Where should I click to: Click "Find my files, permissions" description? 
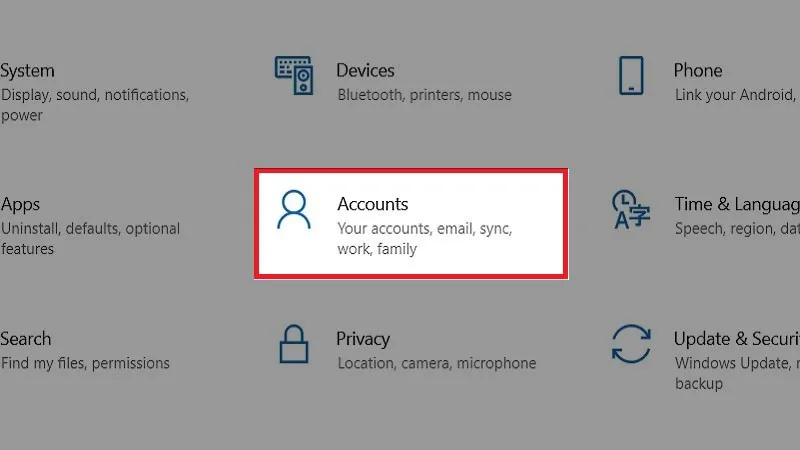coord(85,363)
